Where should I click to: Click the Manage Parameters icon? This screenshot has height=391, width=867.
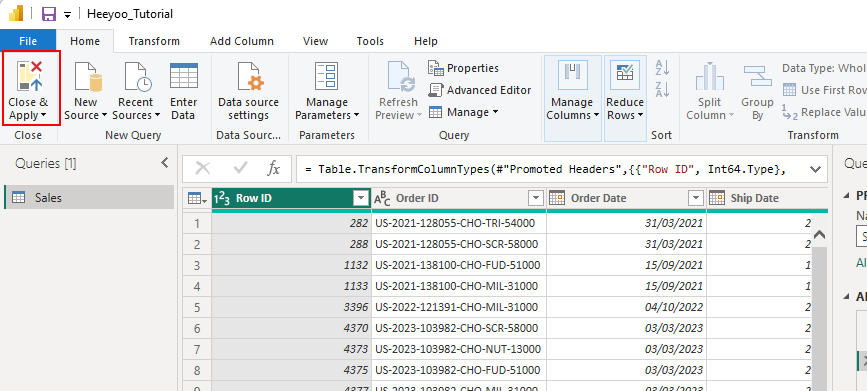[x=326, y=76]
